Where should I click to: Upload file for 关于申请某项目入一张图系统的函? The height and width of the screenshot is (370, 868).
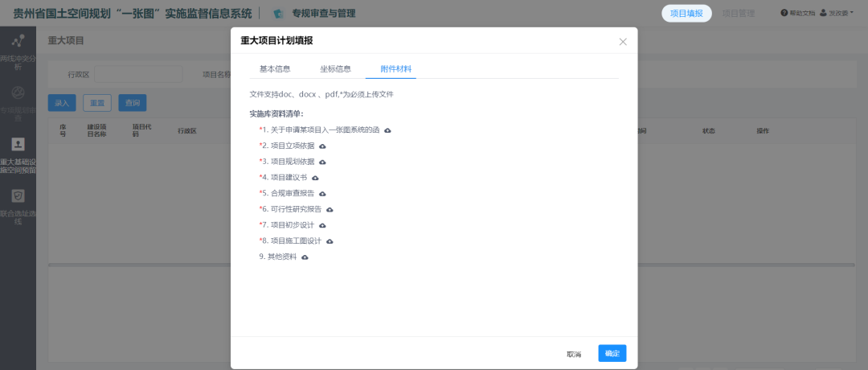(387, 130)
